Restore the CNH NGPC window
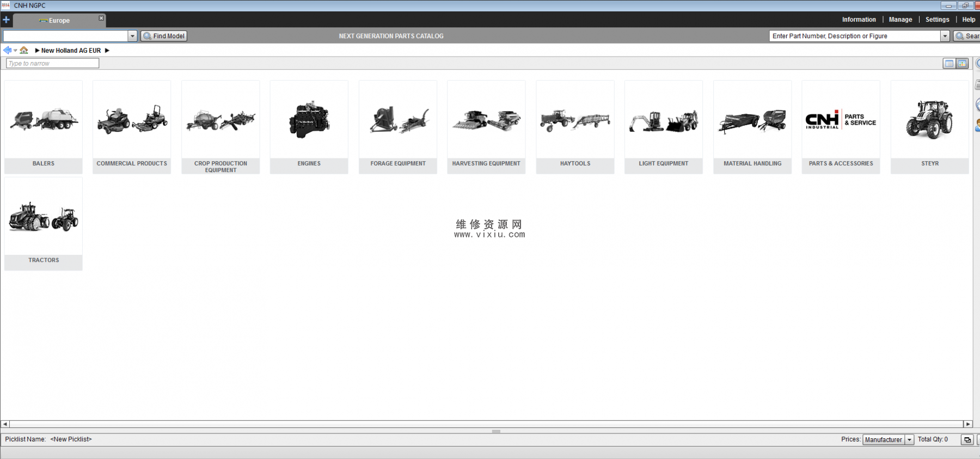Viewport: 980px width, 459px height. (x=965, y=5)
